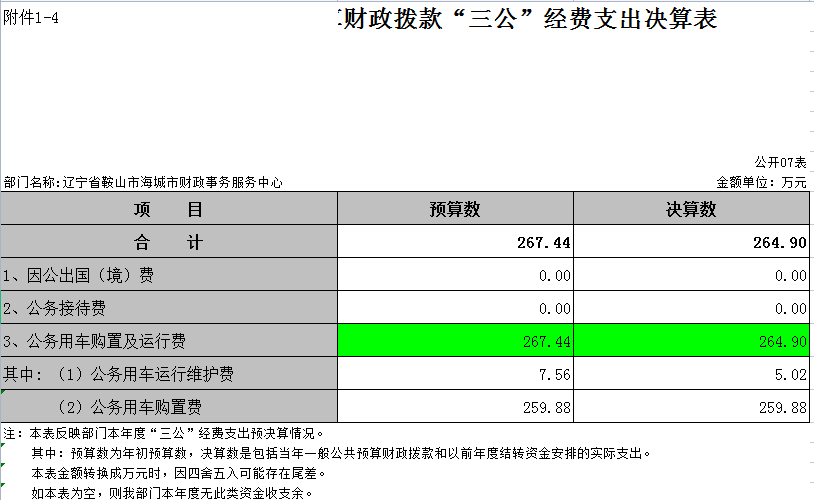The height and width of the screenshot is (500, 814).
Task: Click the （2）公务用车购置费 row label
Action: click(x=169, y=407)
